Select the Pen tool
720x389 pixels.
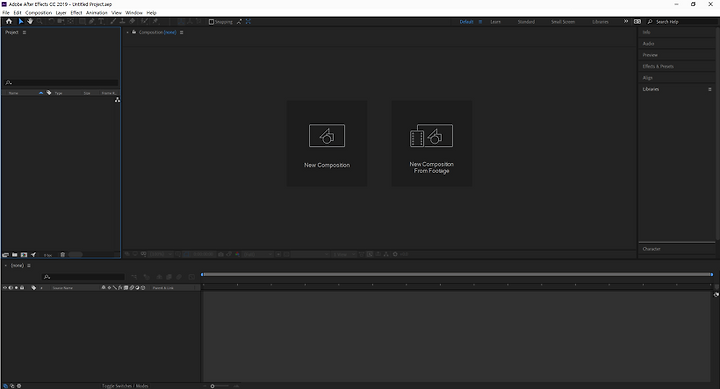pyautogui.click(x=91, y=22)
